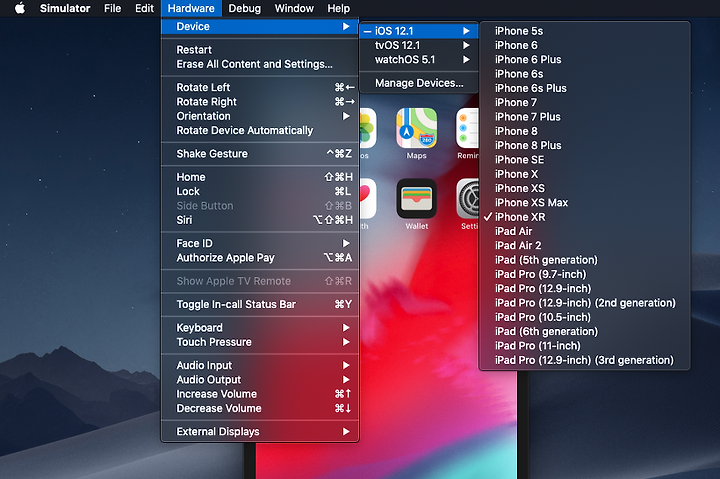Trigger the Shake Gesture item
Screen dimensions: 720x479
coord(260,154)
